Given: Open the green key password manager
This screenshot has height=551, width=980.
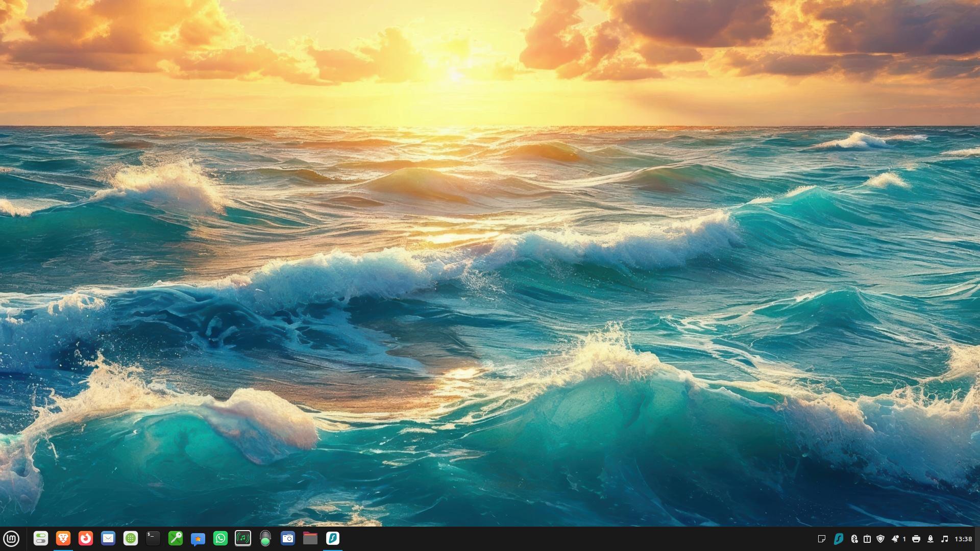Looking at the screenshot, I should (176, 539).
